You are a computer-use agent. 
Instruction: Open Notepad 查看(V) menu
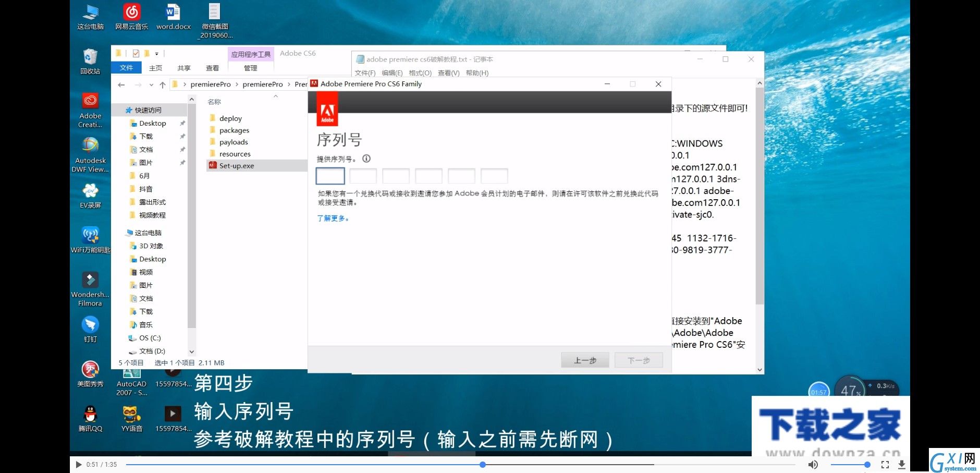[x=448, y=73]
